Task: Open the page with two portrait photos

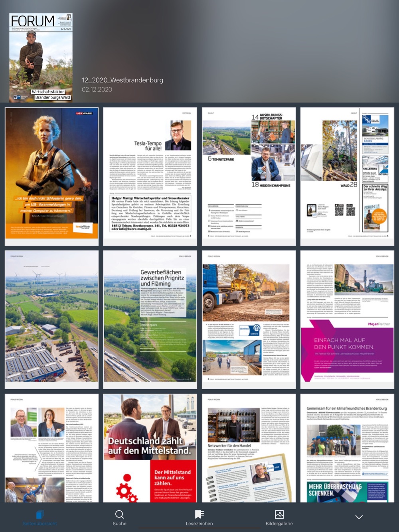Action: 51,448
